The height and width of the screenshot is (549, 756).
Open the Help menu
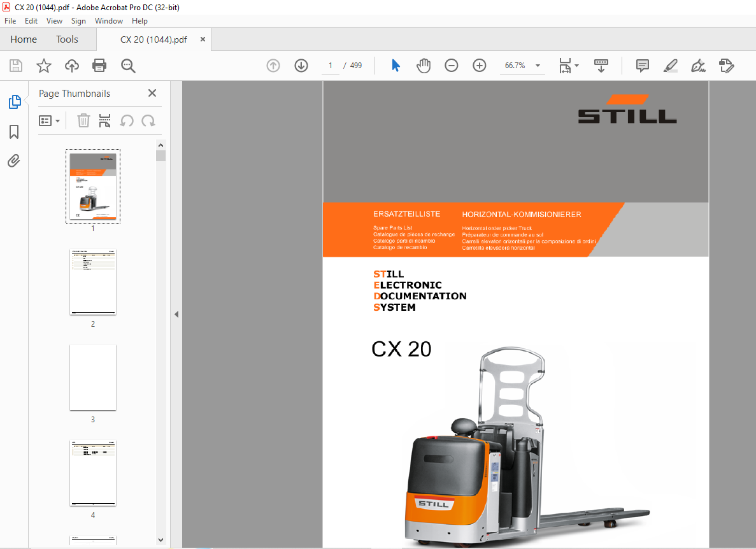[139, 21]
